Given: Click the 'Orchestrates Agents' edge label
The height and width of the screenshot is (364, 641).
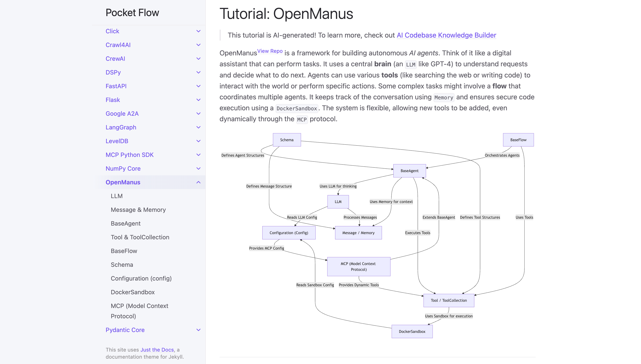Looking at the screenshot, I should [502, 156].
